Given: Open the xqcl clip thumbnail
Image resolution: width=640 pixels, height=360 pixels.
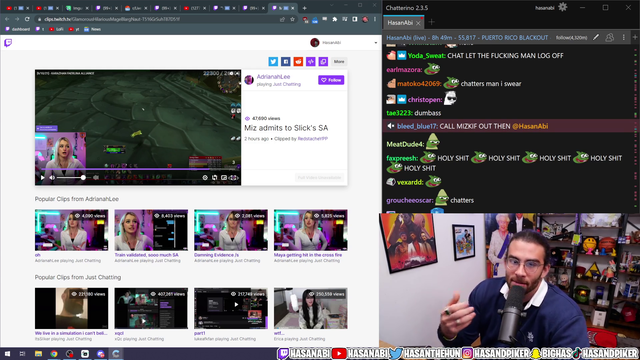Looking at the screenshot, I should (x=151, y=308).
